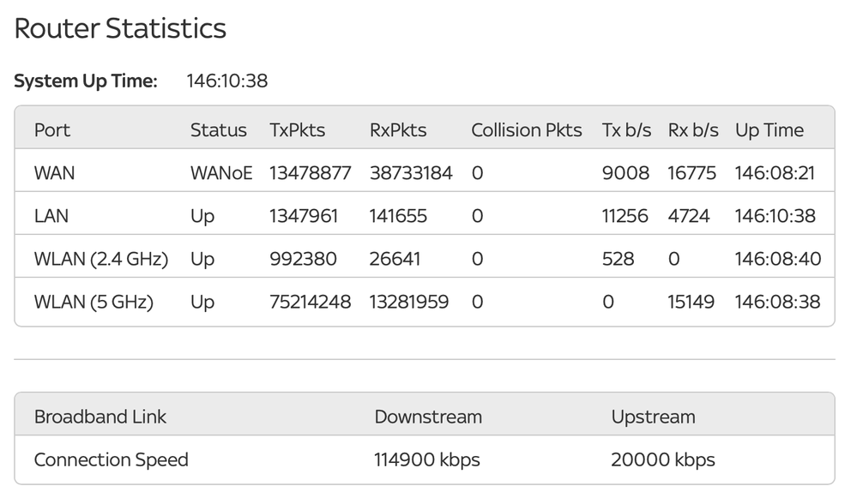
Task: Select the TxPkts column header
Action: (x=298, y=130)
